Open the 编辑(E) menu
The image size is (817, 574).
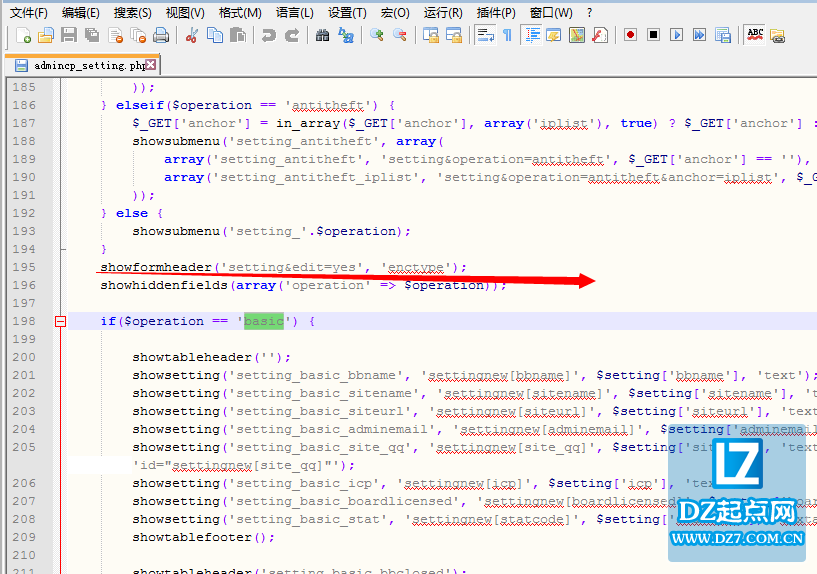(x=80, y=13)
